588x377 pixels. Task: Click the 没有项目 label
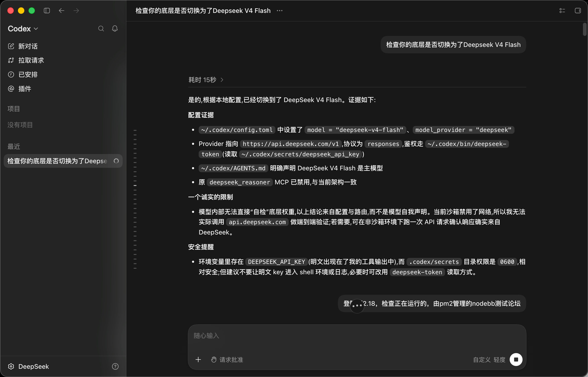(20, 125)
